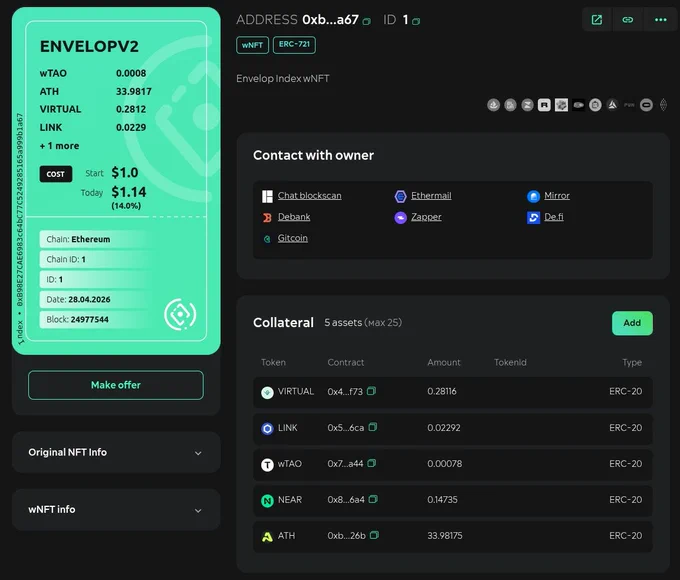Open the De.fi link
Viewport: 680px width, 580px height.
[x=554, y=217]
